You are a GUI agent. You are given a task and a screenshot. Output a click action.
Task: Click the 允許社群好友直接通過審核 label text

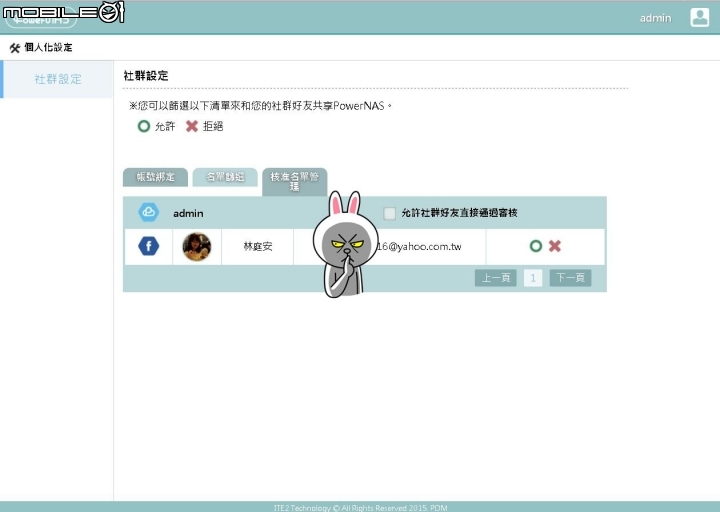click(x=459, y=213)
